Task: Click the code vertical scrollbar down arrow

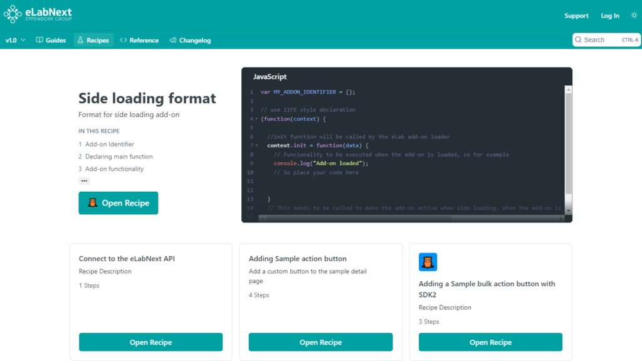Action: click(x=568, y=211)
